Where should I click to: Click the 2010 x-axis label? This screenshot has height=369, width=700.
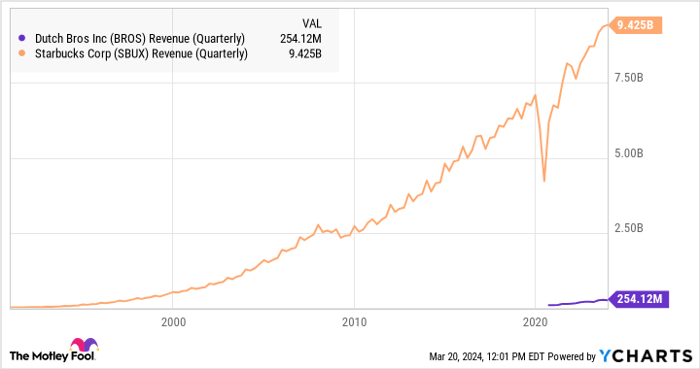[354, 322]
